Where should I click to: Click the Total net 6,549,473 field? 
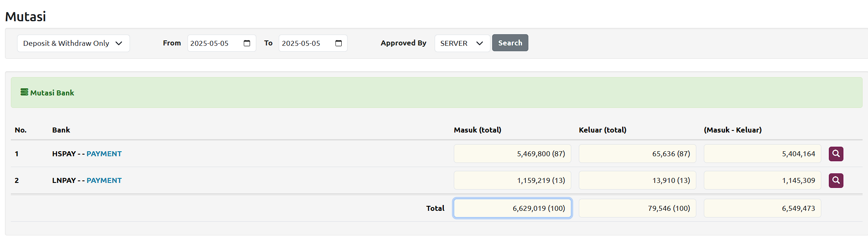[x=762, y=208]
